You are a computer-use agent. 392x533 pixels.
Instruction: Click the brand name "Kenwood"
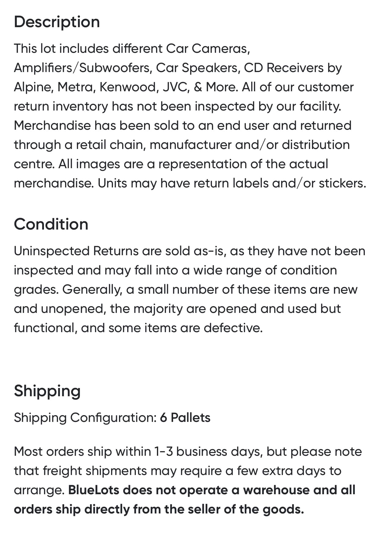coord(128,87)
